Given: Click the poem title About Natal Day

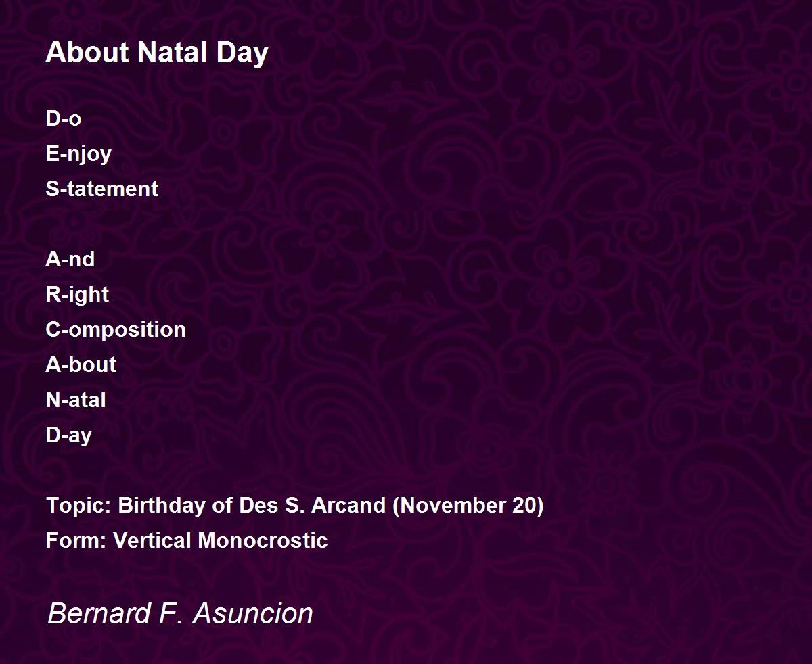Looking at the screenshot, I should tap(157, 53).
